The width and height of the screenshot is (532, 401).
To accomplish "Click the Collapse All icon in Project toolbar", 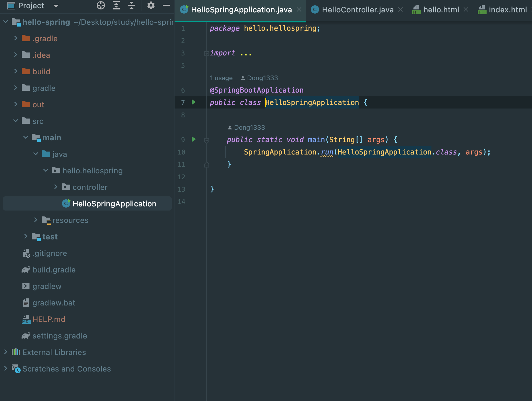I will pos(132,5).
